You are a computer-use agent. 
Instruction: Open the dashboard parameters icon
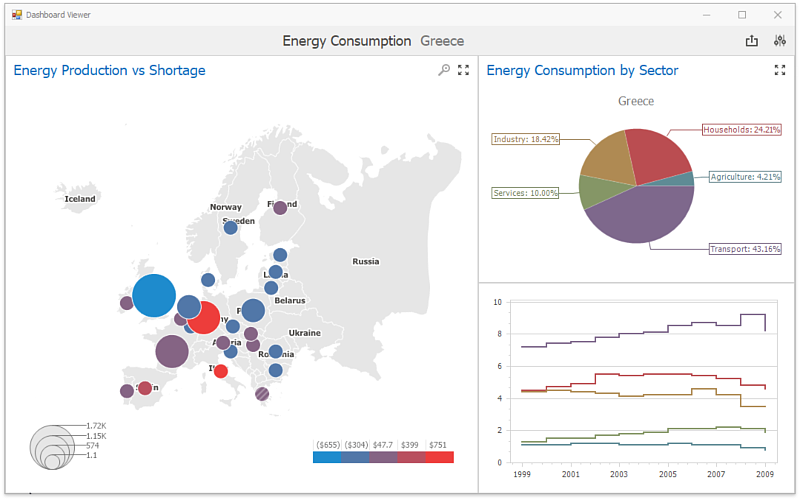[780, 41]
